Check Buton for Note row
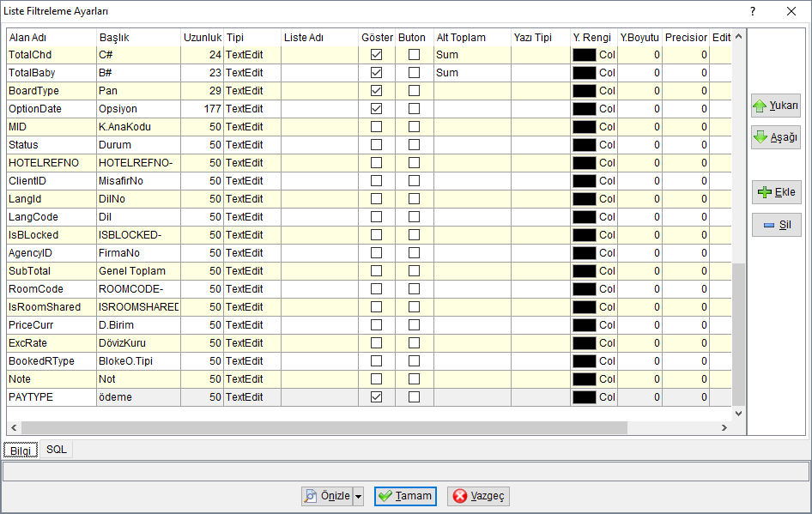 (x=414, y=379)
